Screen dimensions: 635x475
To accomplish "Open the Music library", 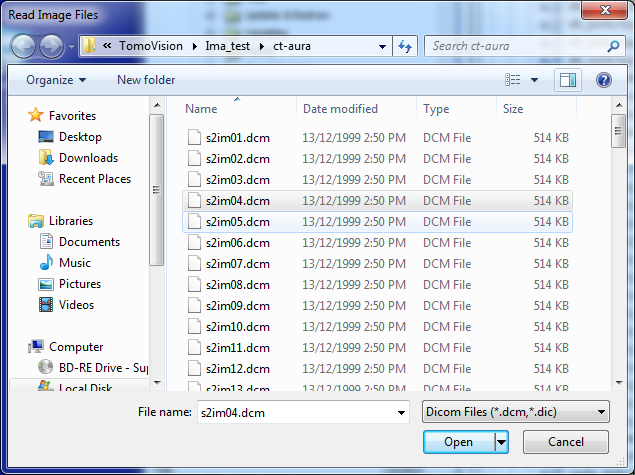I will (46, 263).
